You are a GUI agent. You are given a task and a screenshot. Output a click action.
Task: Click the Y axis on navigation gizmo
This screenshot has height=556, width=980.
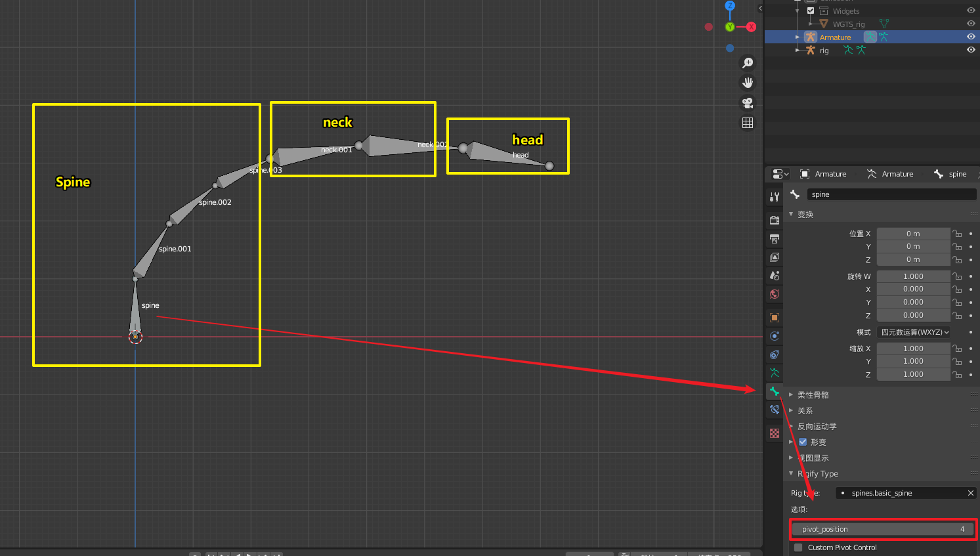[730, 27]
